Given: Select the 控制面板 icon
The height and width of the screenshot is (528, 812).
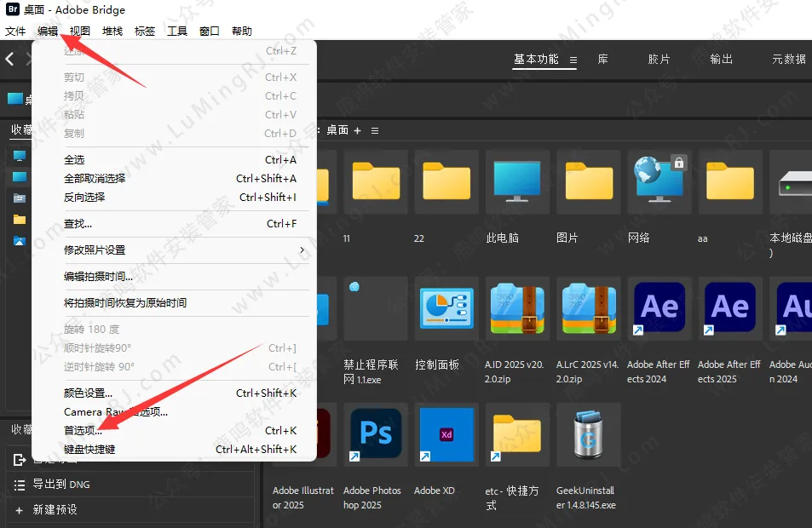Looking at the screenshot, I should tap(446, 307).
